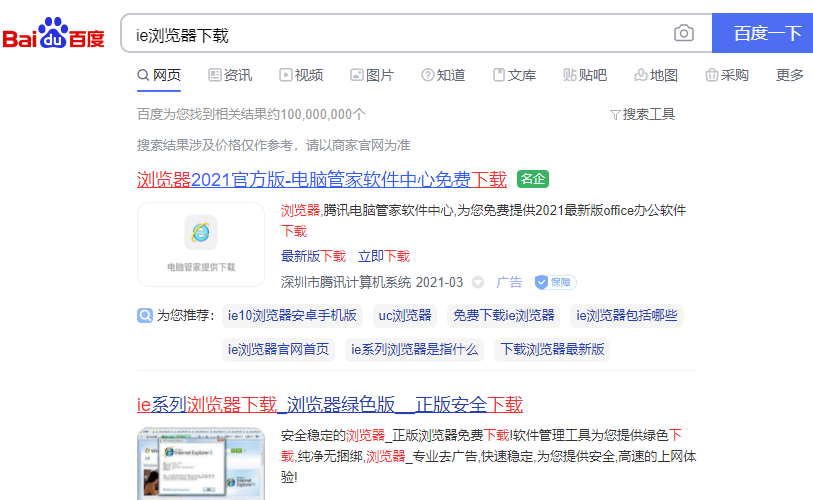The height and width of the screenshot is (500, 813).
Task: Click the 百度一下 search button
Action: tap(763, 33)
